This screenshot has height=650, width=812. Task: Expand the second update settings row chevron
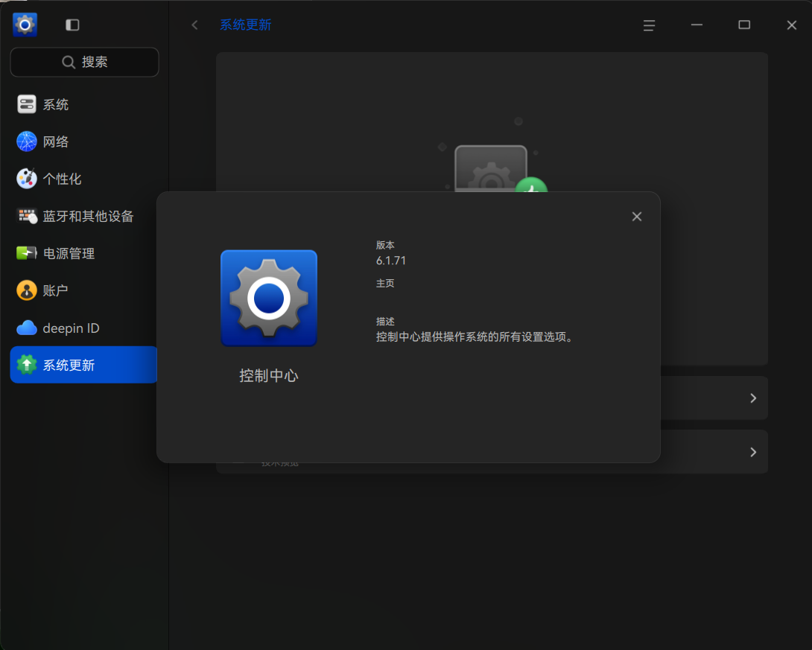(x=753, y=452)
